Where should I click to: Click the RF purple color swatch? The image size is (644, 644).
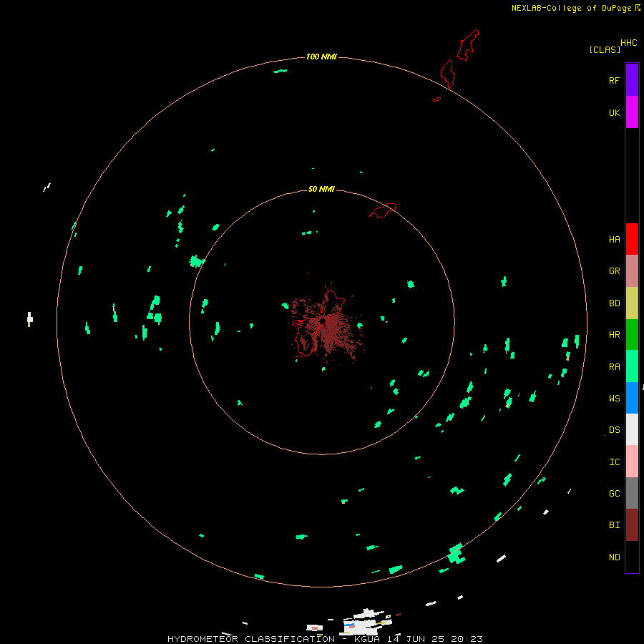[x=632, y=80]
